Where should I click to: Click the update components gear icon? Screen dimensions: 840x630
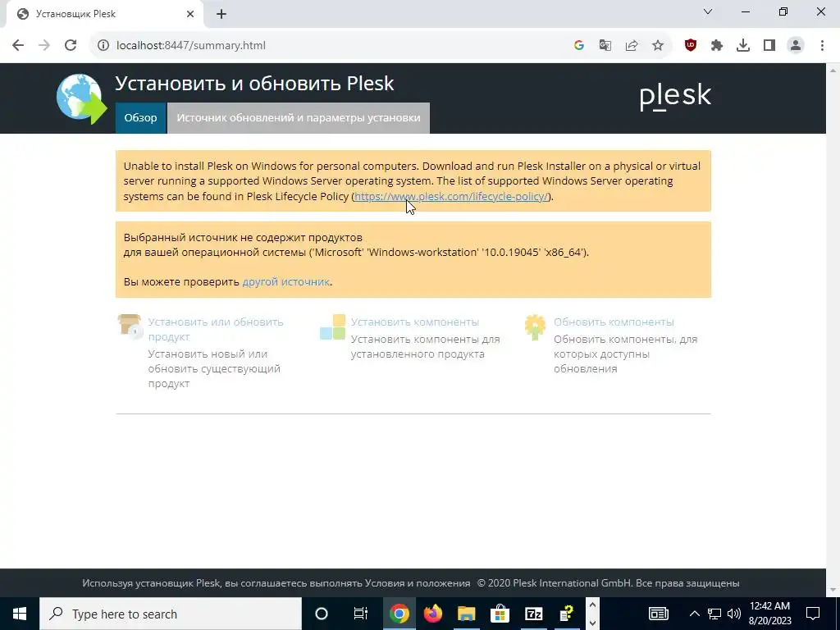click(535, 327)
